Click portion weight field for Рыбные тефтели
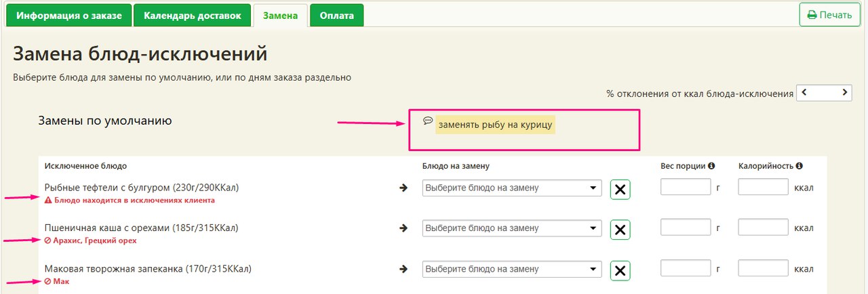Screen dimensions: 868x294 tap(685, 187)
